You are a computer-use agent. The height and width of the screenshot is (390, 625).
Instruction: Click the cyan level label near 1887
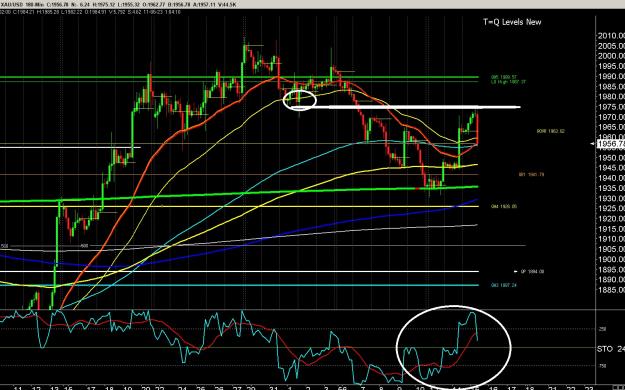click(504, 285)
